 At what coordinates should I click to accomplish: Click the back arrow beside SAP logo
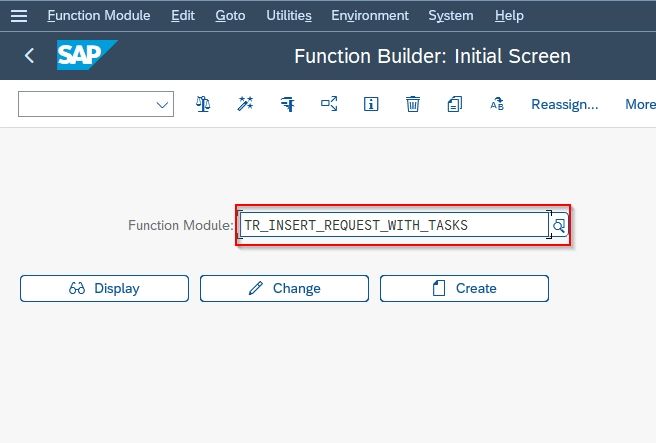(29, 55)
